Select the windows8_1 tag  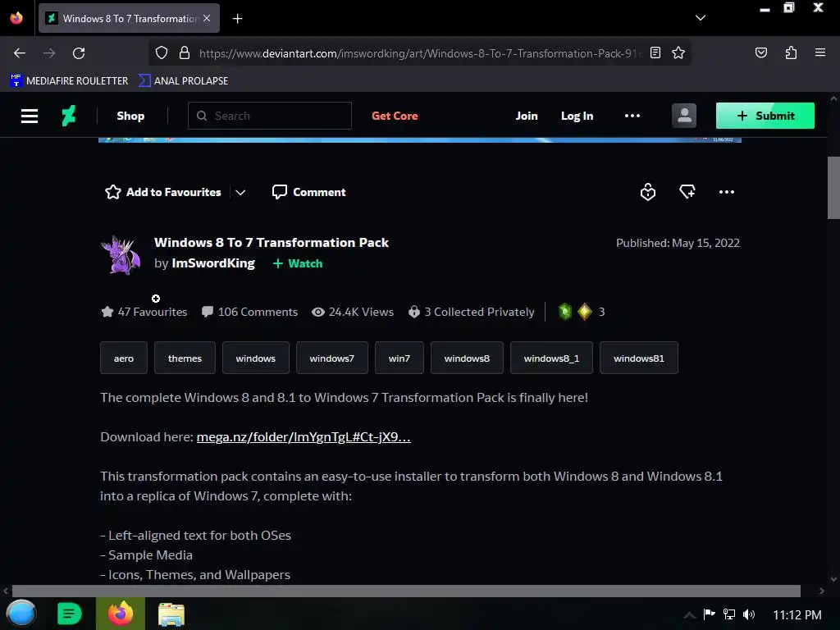[x=551, y=358]
